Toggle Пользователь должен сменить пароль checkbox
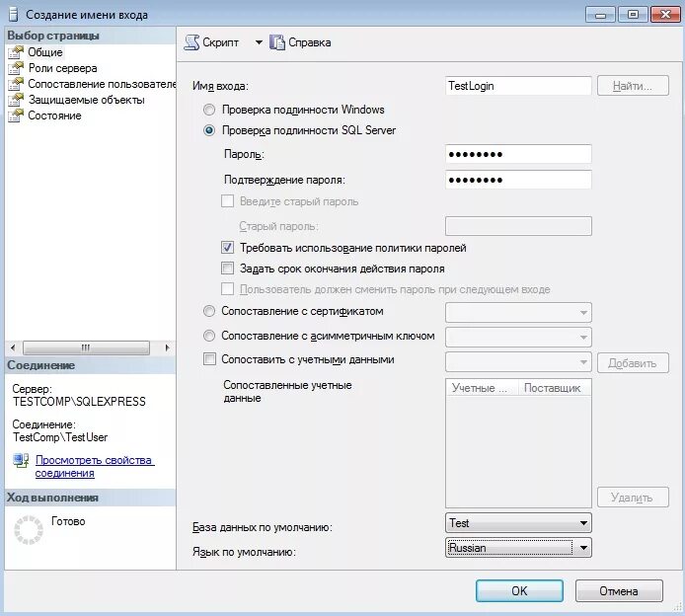 click(227, 289)
